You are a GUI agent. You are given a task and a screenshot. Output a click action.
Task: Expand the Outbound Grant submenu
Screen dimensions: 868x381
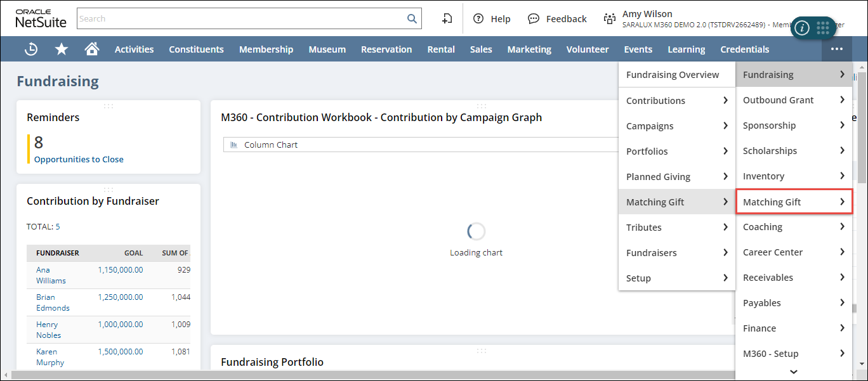793,100
